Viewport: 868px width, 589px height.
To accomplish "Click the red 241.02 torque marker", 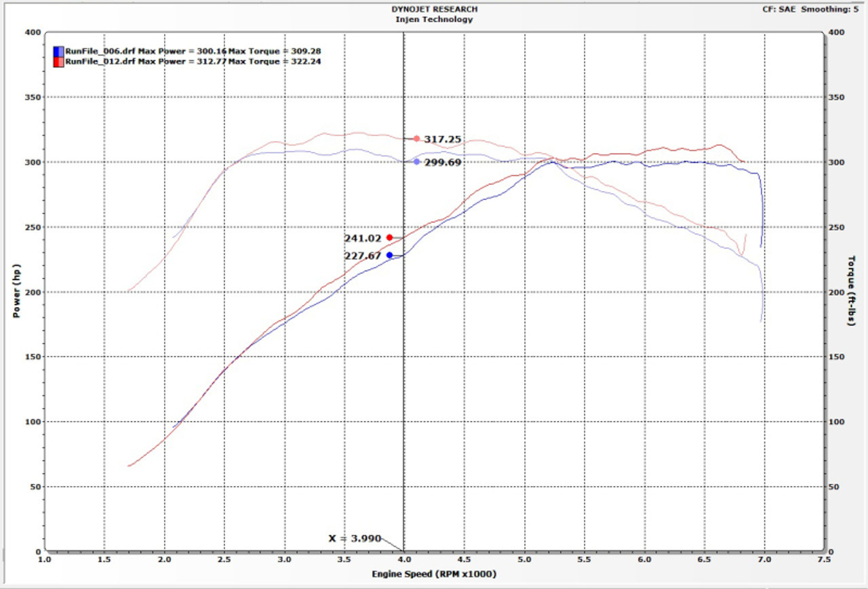I will pos(389,237).
